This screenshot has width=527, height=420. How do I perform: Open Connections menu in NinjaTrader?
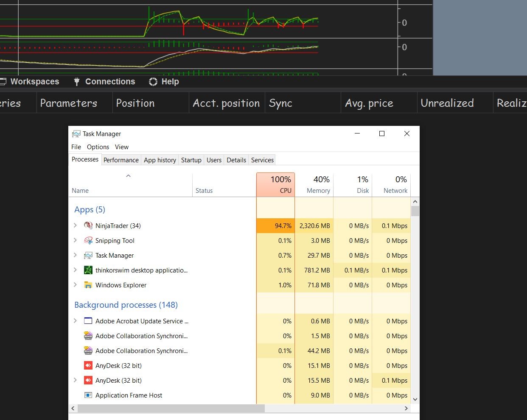coord(110,82)
